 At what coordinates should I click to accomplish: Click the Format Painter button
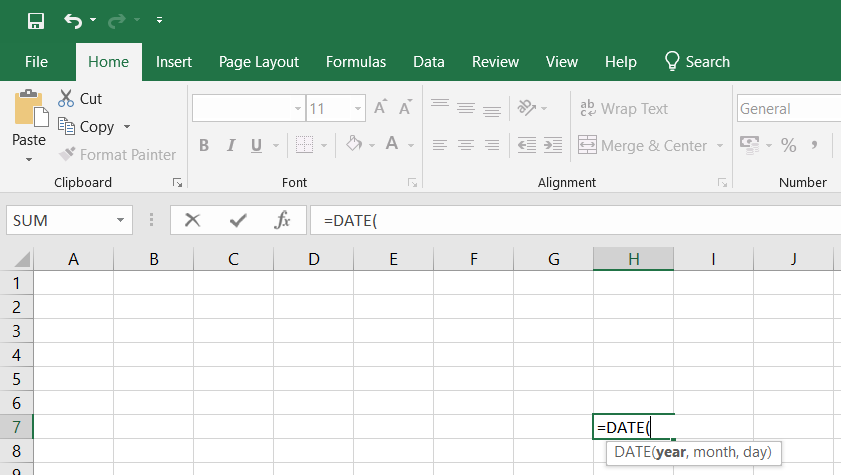pos(117,155)
